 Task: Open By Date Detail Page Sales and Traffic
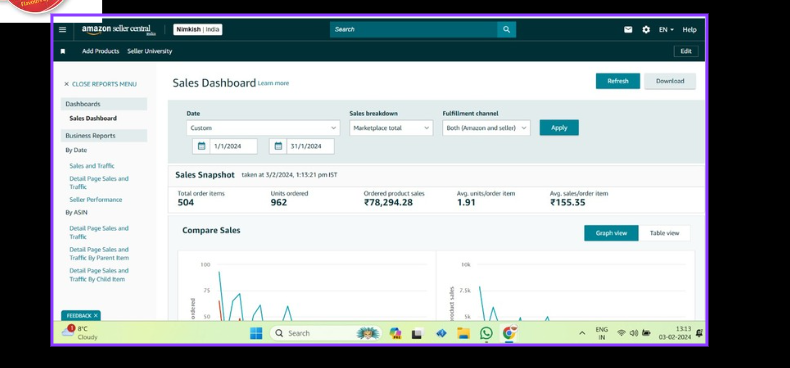pos(99,182)
